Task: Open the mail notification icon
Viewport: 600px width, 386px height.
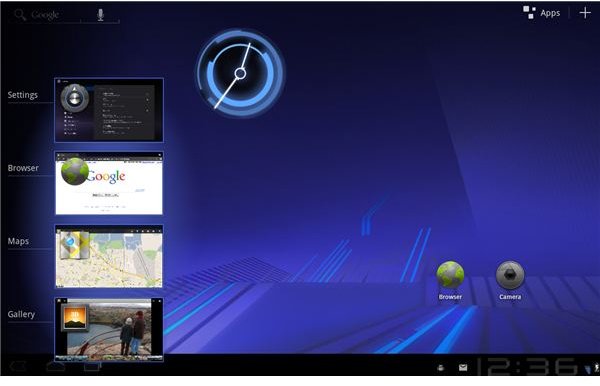Action: (x=463, y=368)
